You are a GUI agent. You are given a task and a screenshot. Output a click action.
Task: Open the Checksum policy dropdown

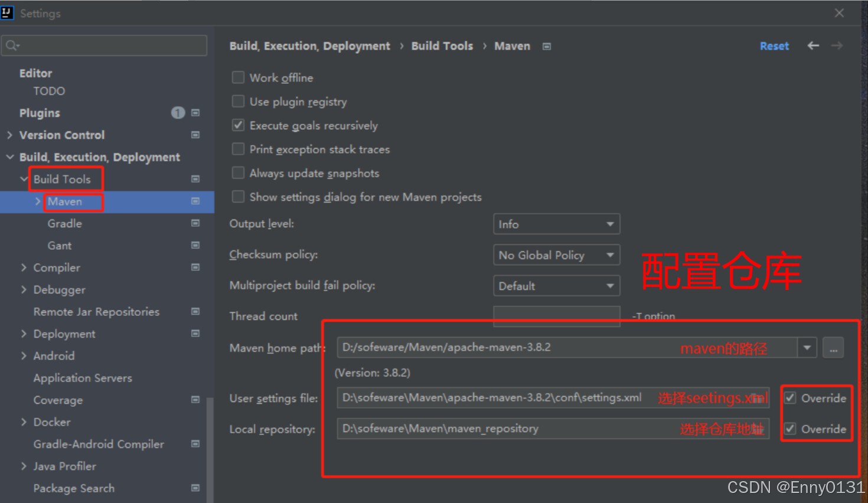pos(556,255)
